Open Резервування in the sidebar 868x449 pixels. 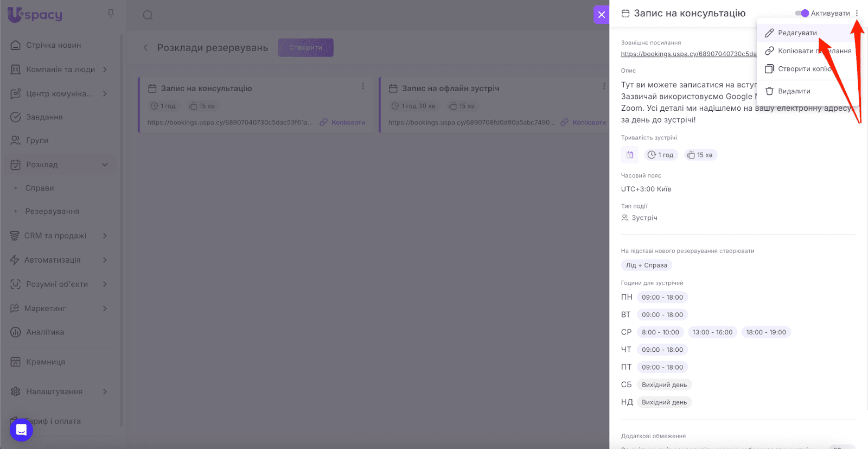pos(52,211)
